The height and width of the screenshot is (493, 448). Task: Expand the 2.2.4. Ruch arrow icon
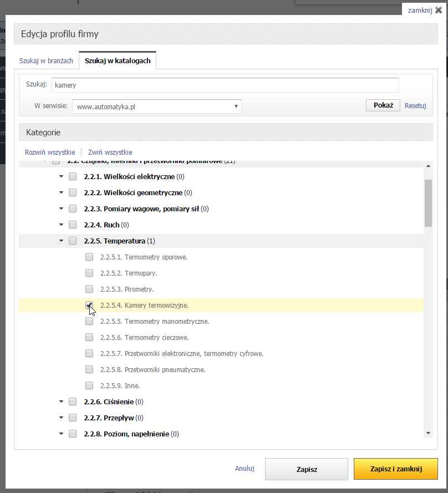pos(61,225)
